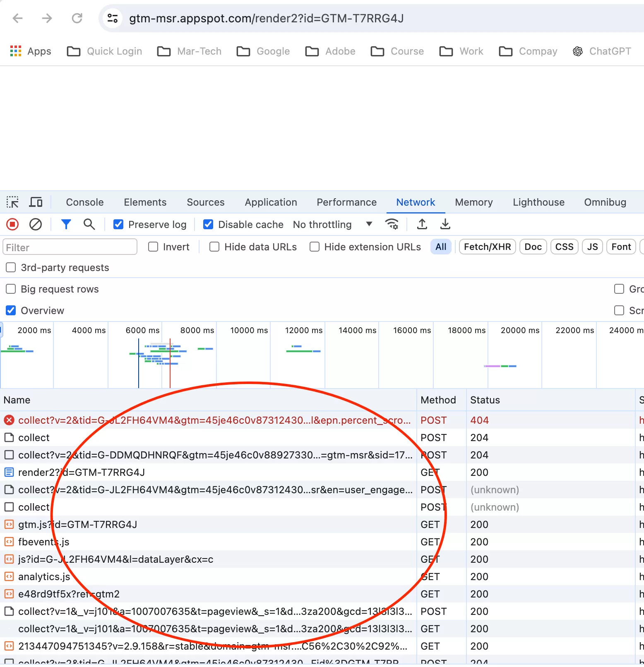Sort by Method column header
Image resolution: width=644 pixels, height=667 pixels.
442,400
